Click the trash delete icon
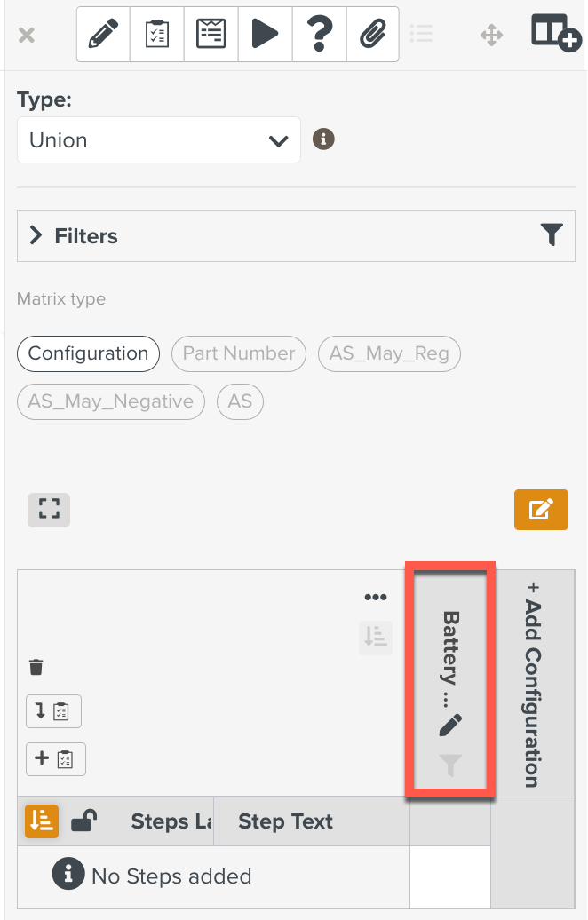Screen dimensions: 588x920 click(x=36, y=667)
